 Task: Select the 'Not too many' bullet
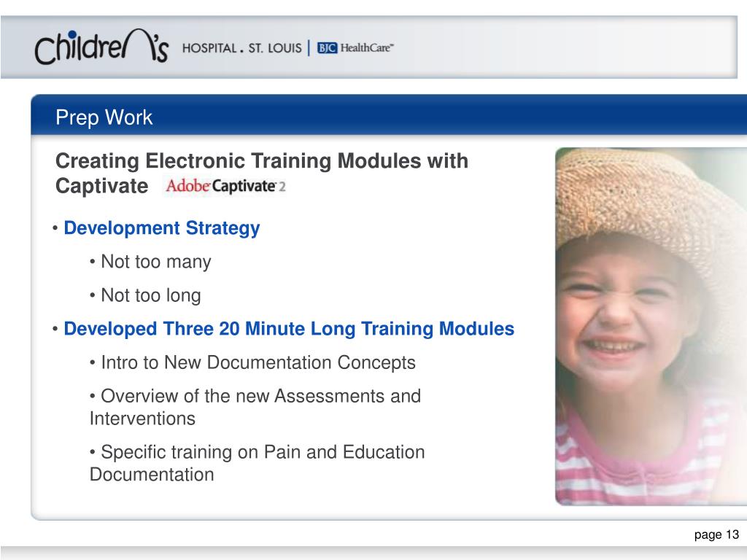point(156,262)
